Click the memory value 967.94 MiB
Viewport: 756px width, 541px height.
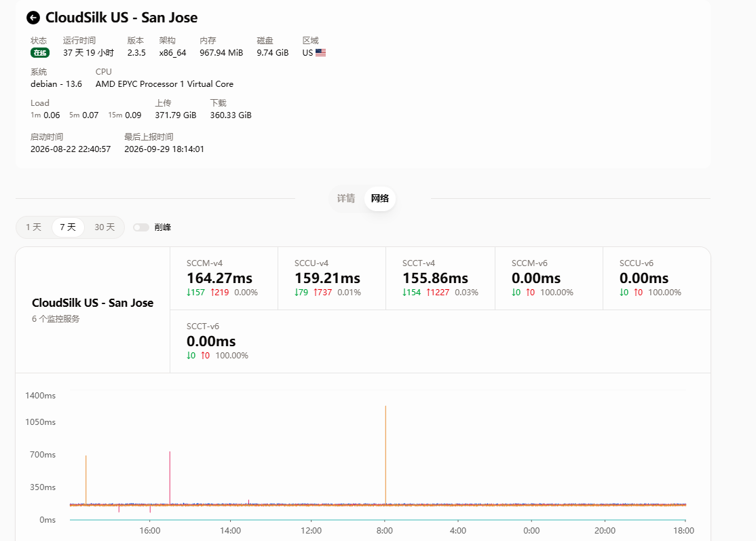[221, 52]
